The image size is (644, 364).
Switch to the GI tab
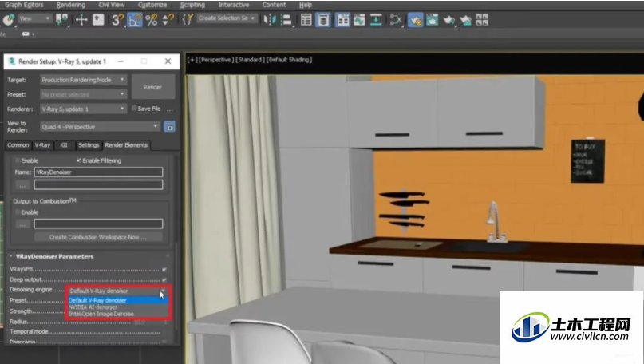(x=64, y=145)
